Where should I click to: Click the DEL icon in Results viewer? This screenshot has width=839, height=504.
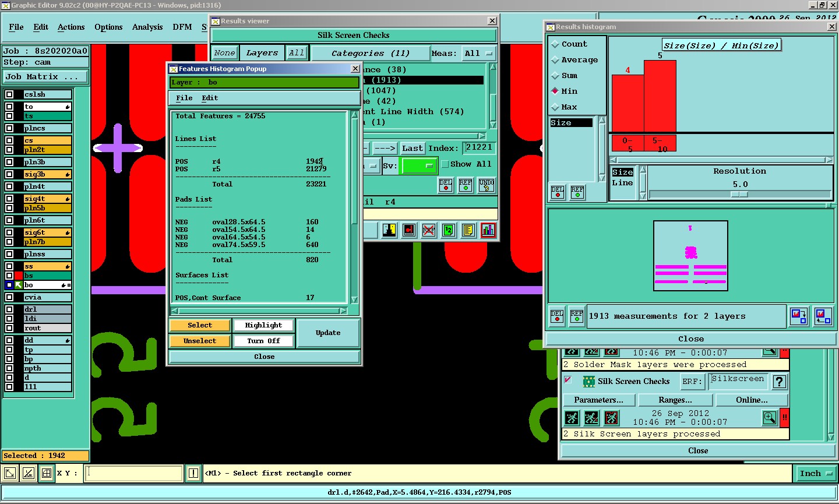(446, 185)
